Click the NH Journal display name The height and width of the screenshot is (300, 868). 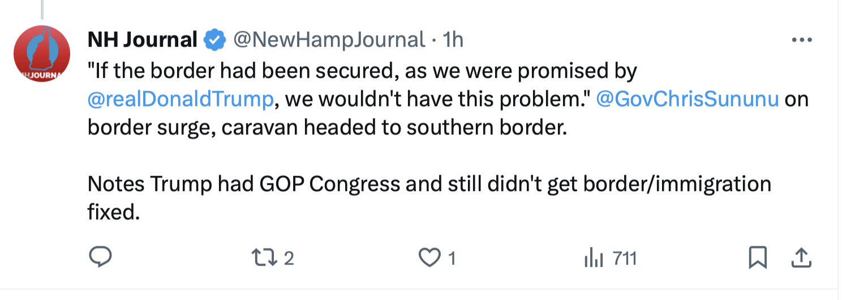point(142,40)
